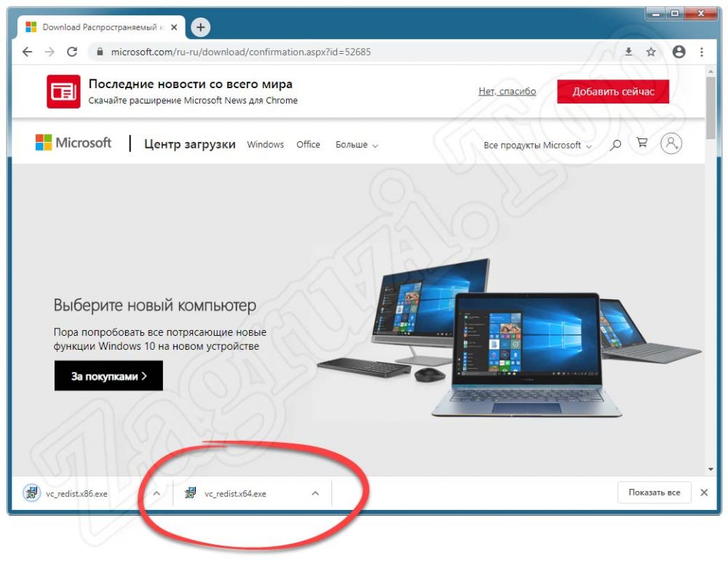The height and width of the screenshot is (561, 728).
Task: Click the install/download icon in address bar
Action: pos(629,52)
